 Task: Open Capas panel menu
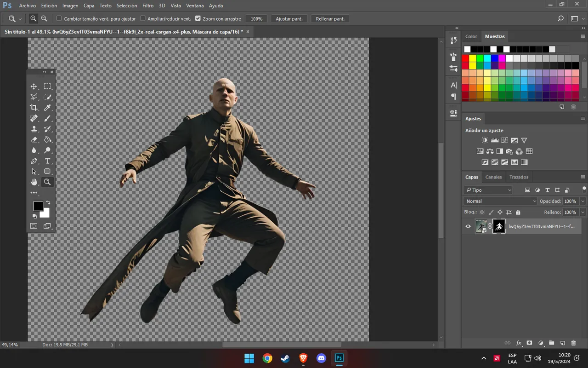583,177
